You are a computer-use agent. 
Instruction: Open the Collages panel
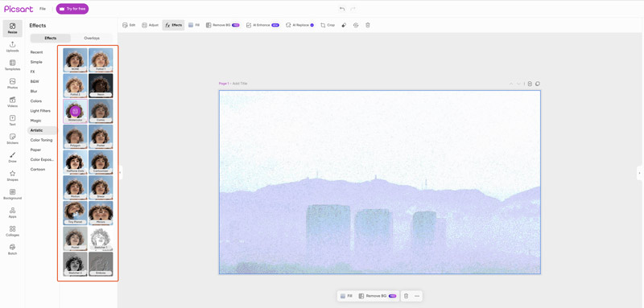pyautogui.click(x=12, y=232)
